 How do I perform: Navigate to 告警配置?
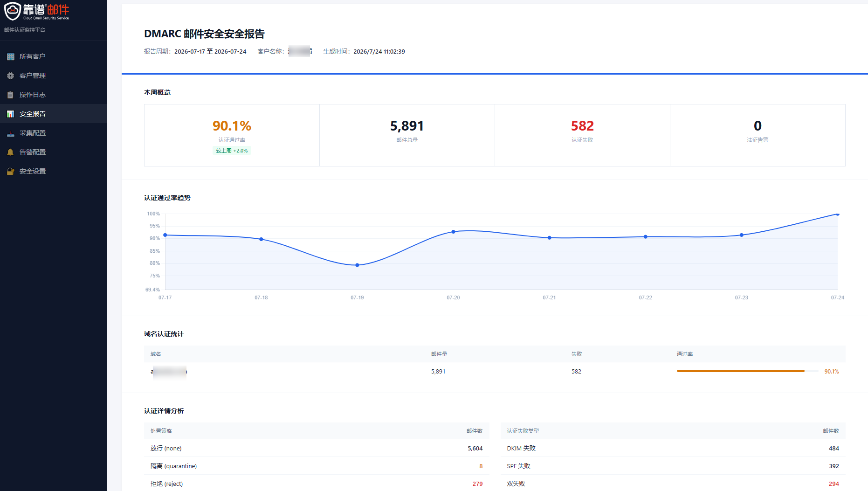(53, 152)
